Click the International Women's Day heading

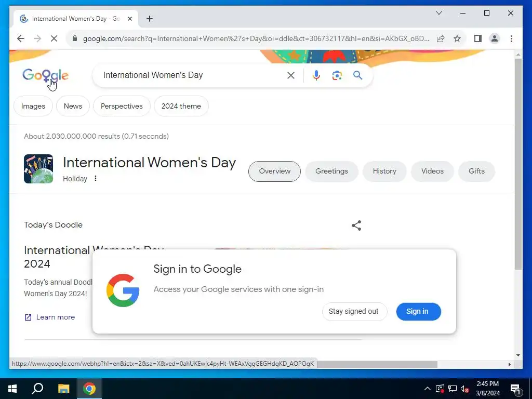pos(149,163)
